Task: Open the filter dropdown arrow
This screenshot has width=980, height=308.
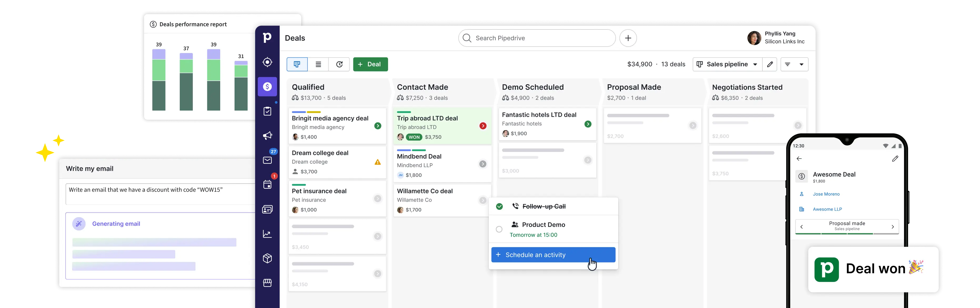Action: (x=801, y=64)
